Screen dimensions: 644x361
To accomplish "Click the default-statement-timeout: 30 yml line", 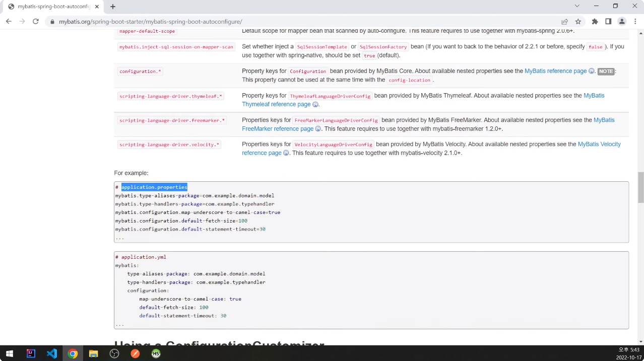I will pyautogui.click(x=183, y=316).
